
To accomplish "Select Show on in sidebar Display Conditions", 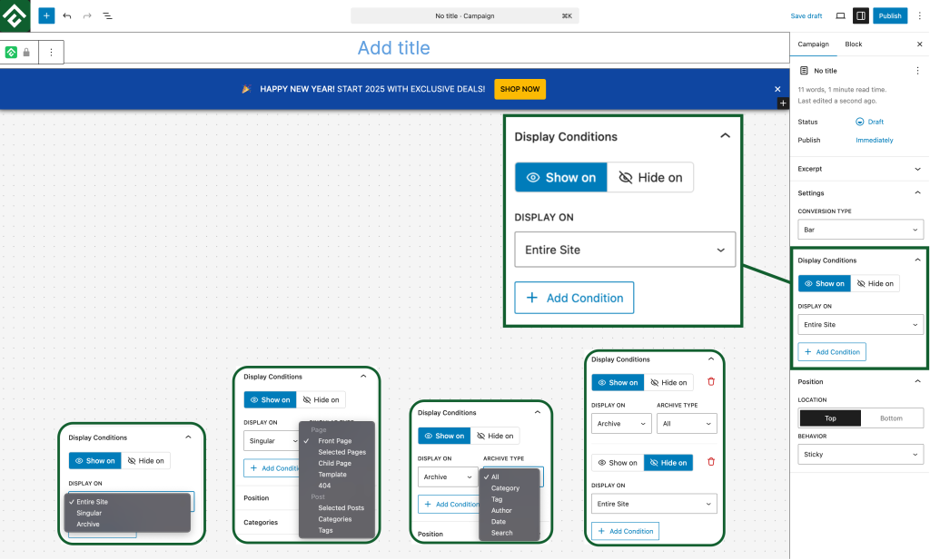I will tap(825, 283).
